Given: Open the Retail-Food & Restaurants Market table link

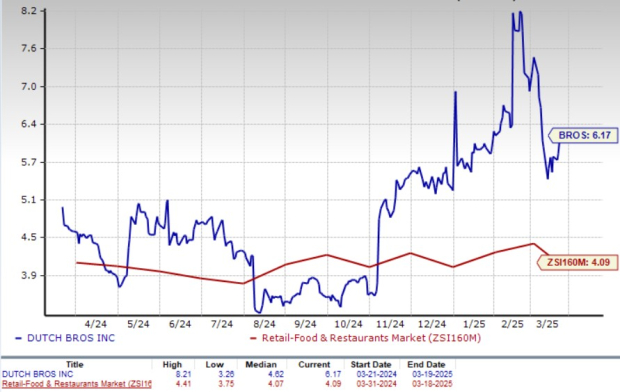Looking at the screenshot, I should (x=76, y=384).
